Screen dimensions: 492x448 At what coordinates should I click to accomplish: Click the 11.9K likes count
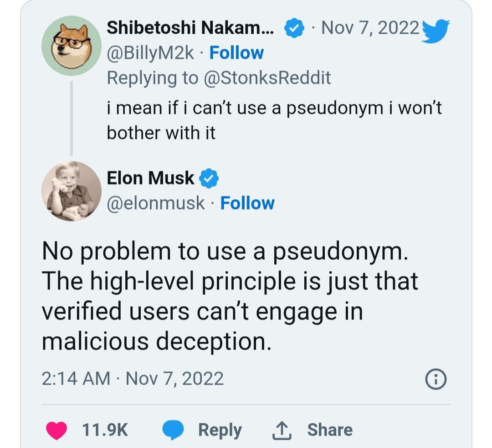click(x=105, y=430)
